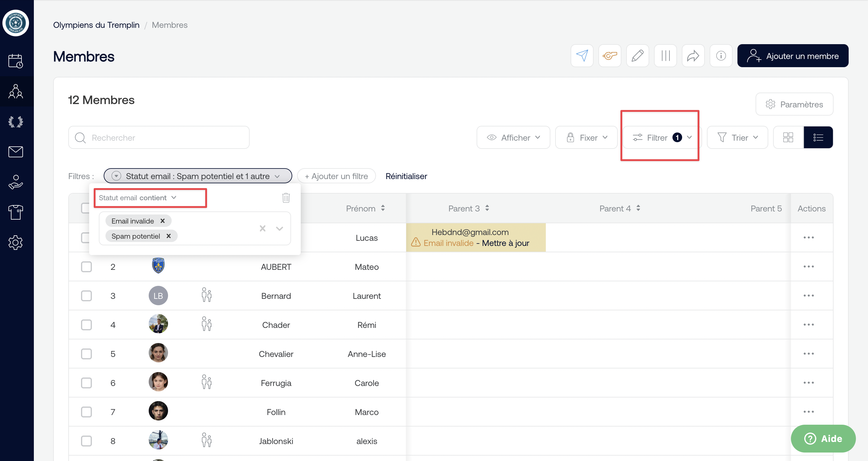Open the Filtrer dropdown
The image size is (868, 461).
click(x=662, y=137)
